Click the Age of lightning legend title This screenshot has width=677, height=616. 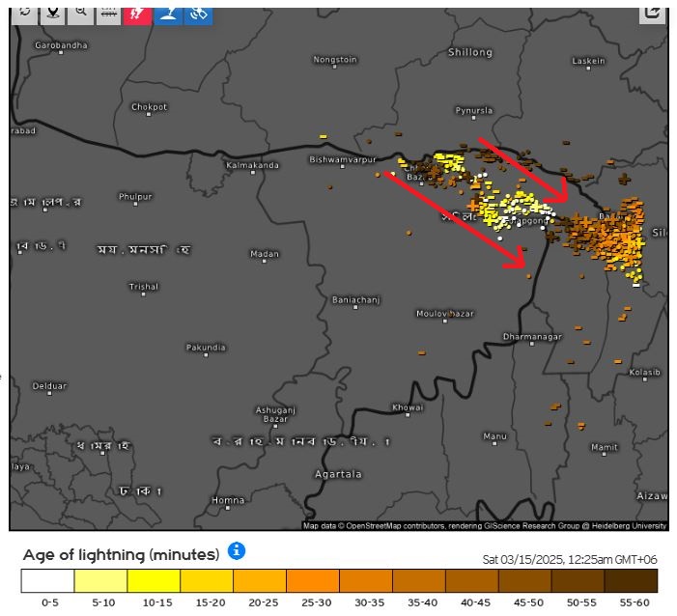tap(121, 554)
